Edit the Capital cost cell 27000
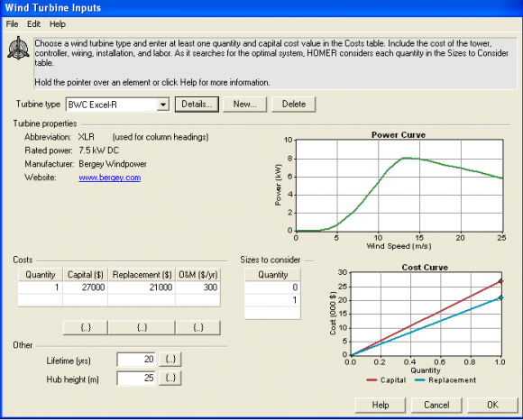Screen dimensions: 523x420 (x=86, y=288)
